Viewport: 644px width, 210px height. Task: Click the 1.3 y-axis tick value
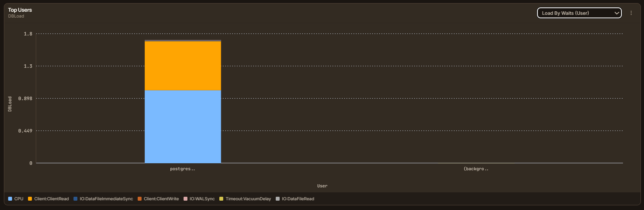coord(28,66)
